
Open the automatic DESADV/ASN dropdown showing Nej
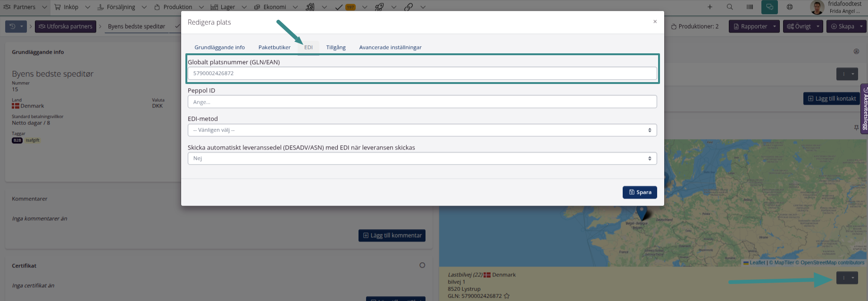pos(422,159)
